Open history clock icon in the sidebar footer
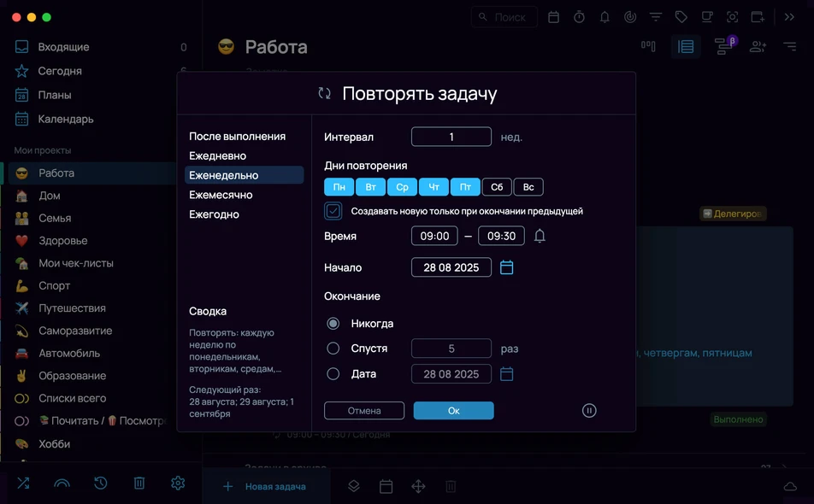Viewport: 814px width, 504px height. coord(100,483)
